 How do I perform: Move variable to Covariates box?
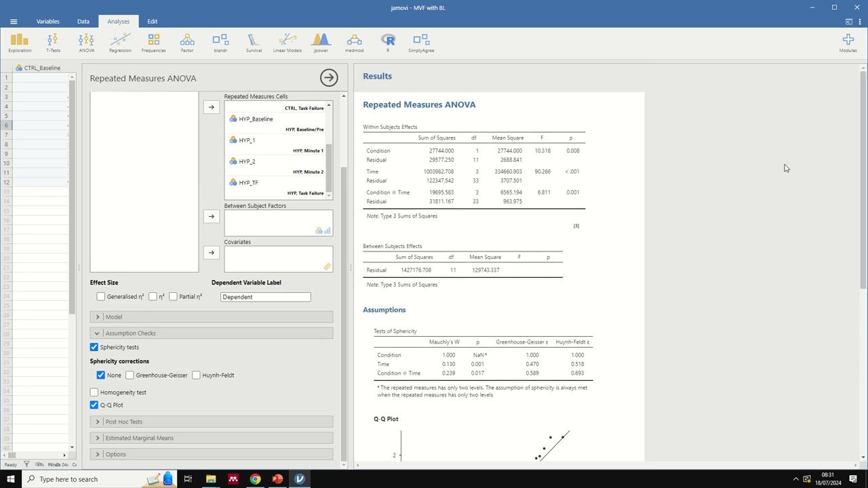pos(211,252)
